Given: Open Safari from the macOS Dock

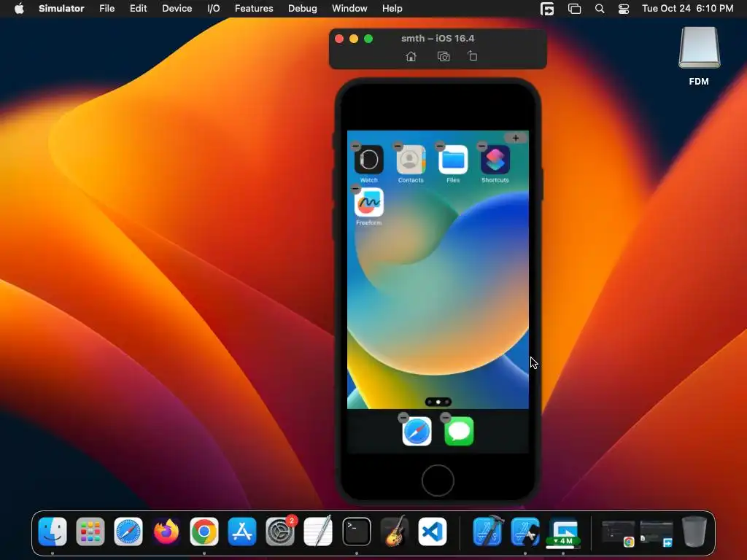Looking at the screenshot, I should point(128,532).
